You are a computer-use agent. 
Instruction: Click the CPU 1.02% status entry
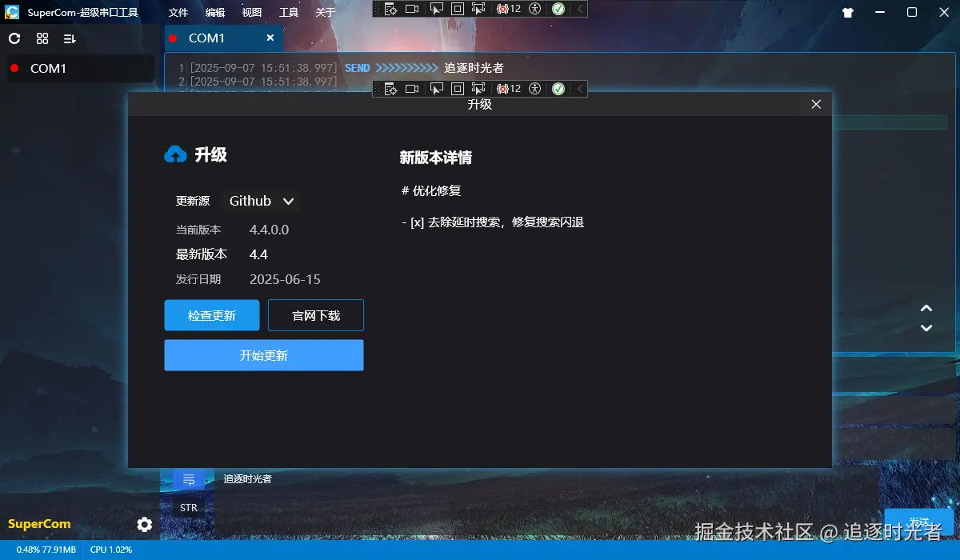(111, 550)
